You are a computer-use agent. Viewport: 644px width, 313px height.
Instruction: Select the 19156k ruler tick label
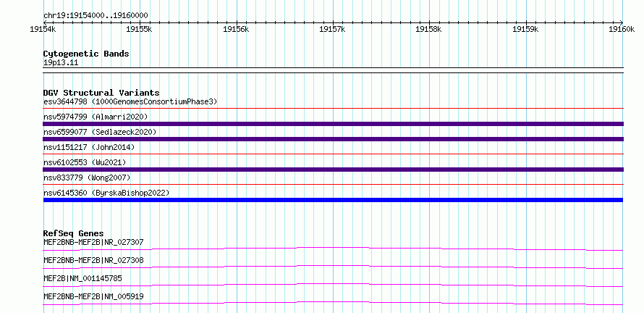point(236,29)
